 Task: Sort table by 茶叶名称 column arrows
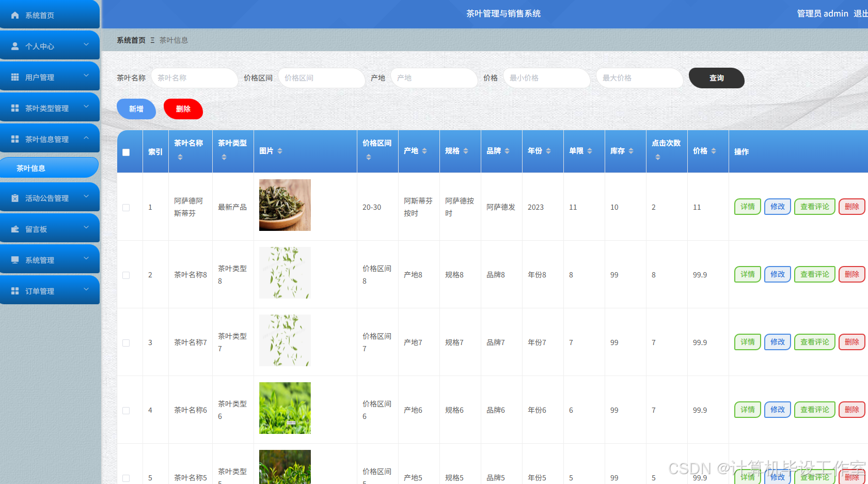180,157
